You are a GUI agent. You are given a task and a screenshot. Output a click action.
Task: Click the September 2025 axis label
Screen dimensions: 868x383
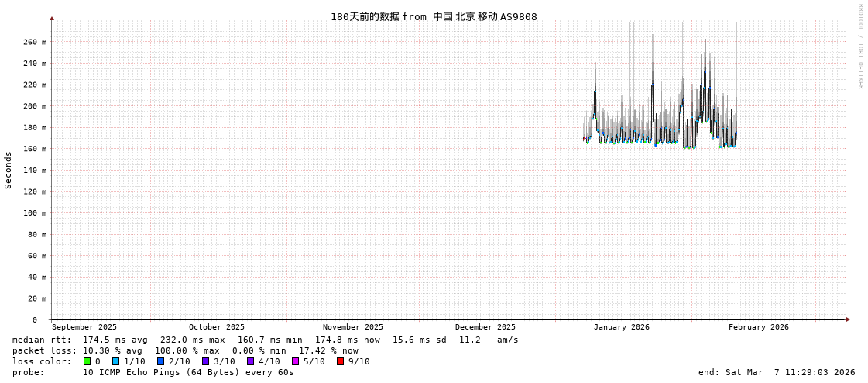84,327
